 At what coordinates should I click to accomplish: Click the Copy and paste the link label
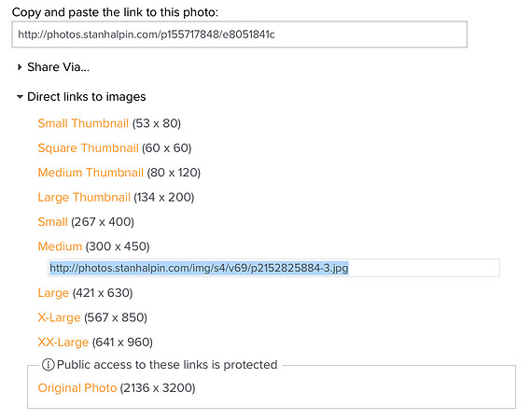click(115, 12)
